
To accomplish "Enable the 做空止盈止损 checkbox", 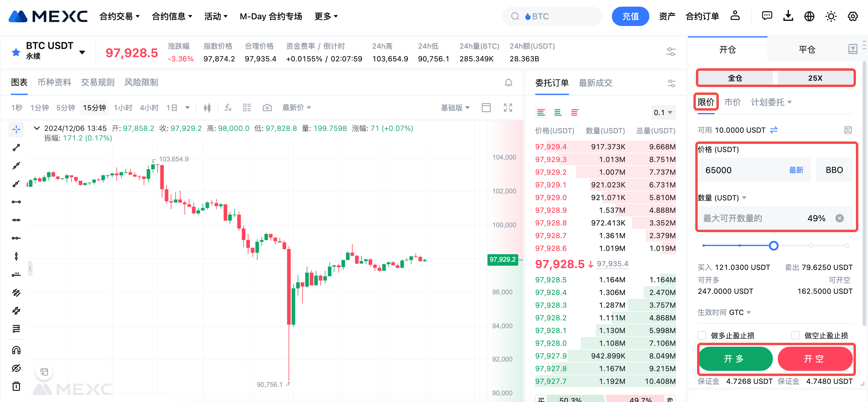I will pos(795,335).
